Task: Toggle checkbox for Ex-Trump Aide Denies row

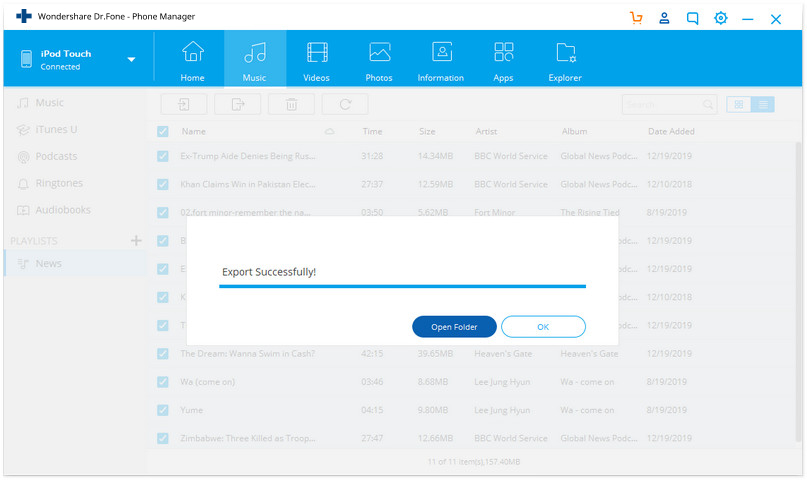Action: tap(163, 156)
